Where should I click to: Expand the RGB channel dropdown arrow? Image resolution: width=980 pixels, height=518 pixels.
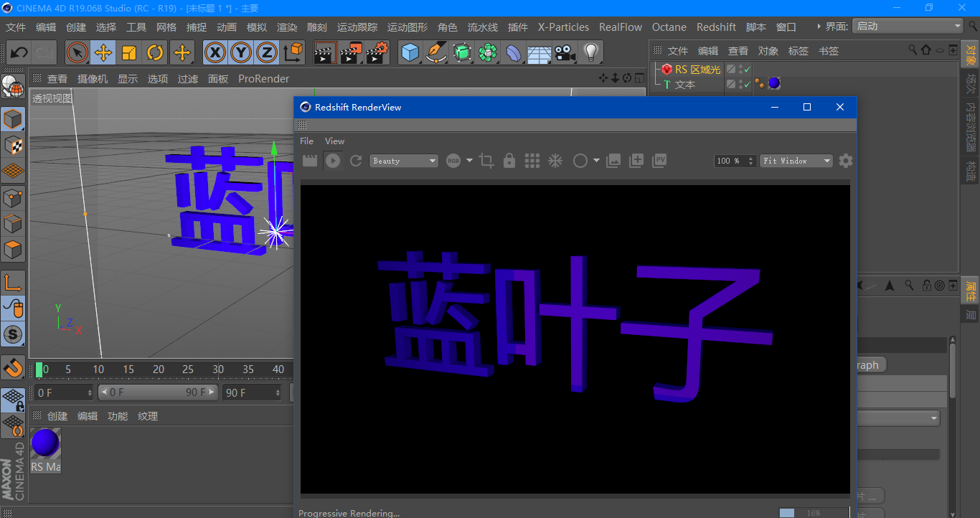(469, 161)
